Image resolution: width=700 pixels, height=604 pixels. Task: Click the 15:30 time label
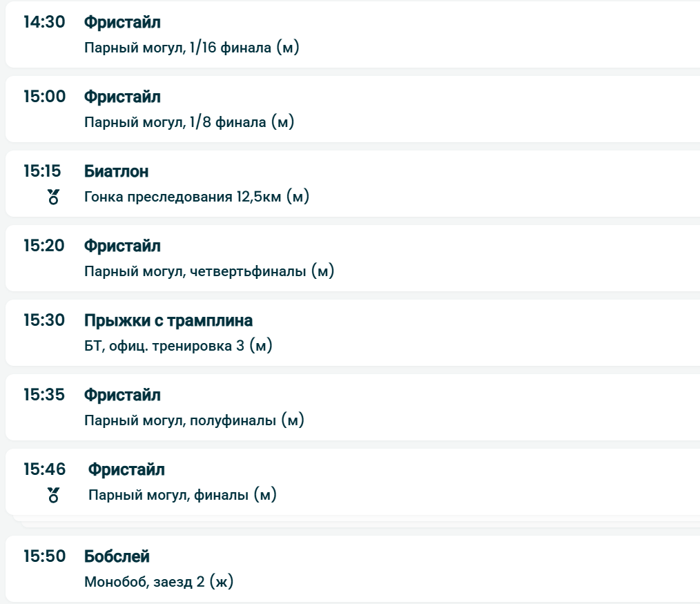[44, 320]
